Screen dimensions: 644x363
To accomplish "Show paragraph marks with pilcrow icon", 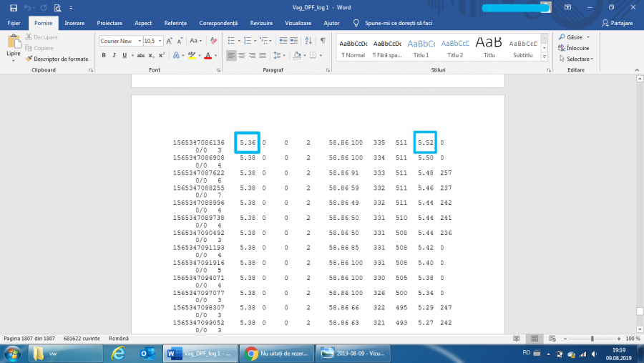I will 321,41.
